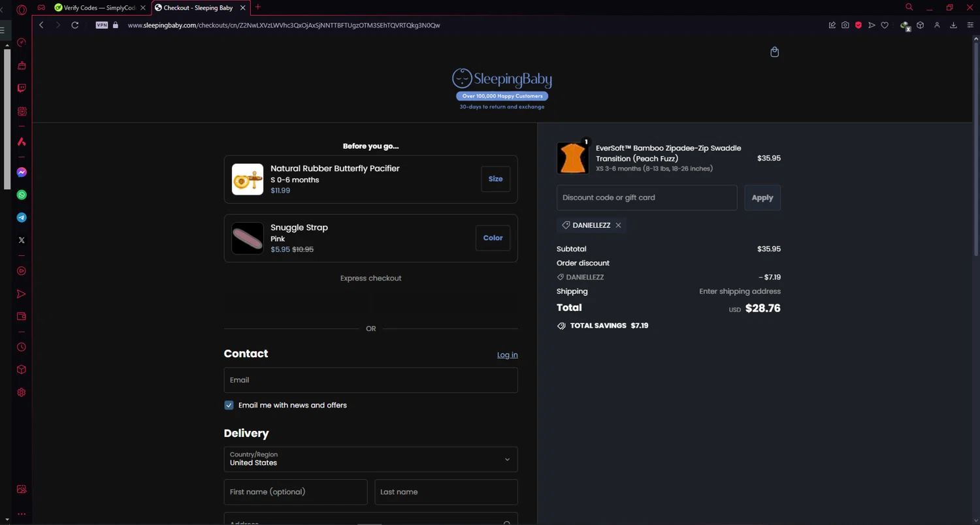Screen dimensions: 980x525
Task: Close the Checkout - Sleeping Baby tab
Action: [x=243, y=8]
